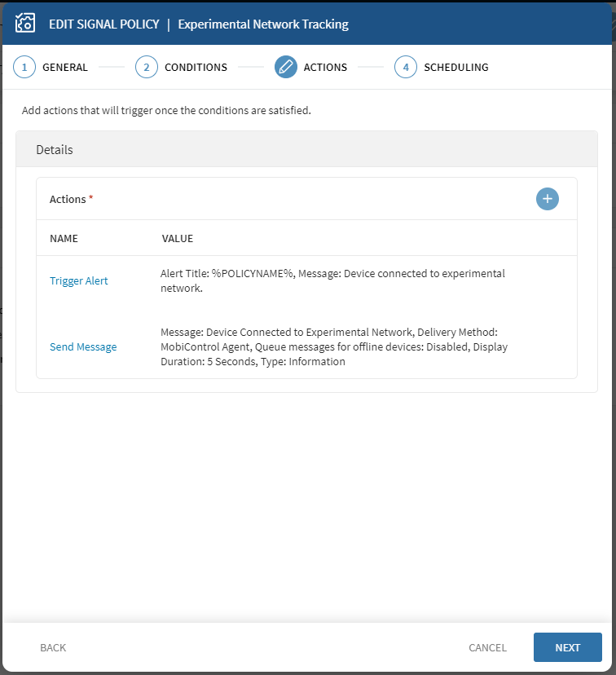Switch to the CONDITIONS step label
This screenshot has width=616, height=675.
click(196, 68)
